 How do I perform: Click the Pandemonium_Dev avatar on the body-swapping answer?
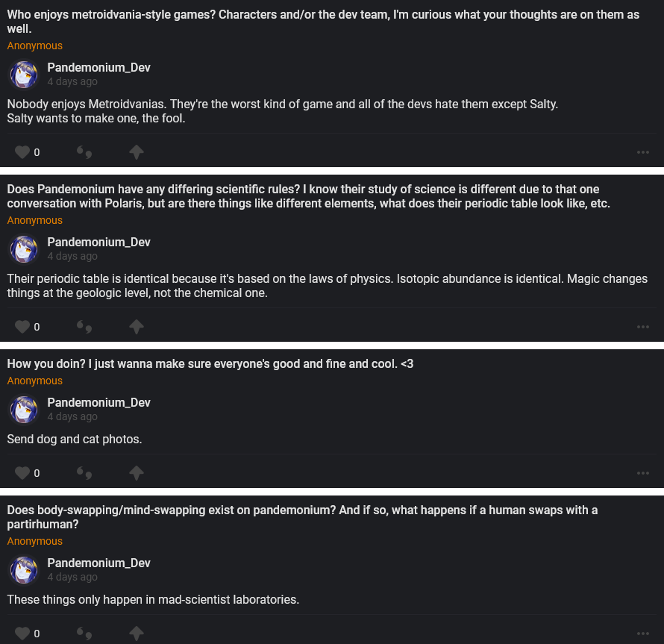24,570
